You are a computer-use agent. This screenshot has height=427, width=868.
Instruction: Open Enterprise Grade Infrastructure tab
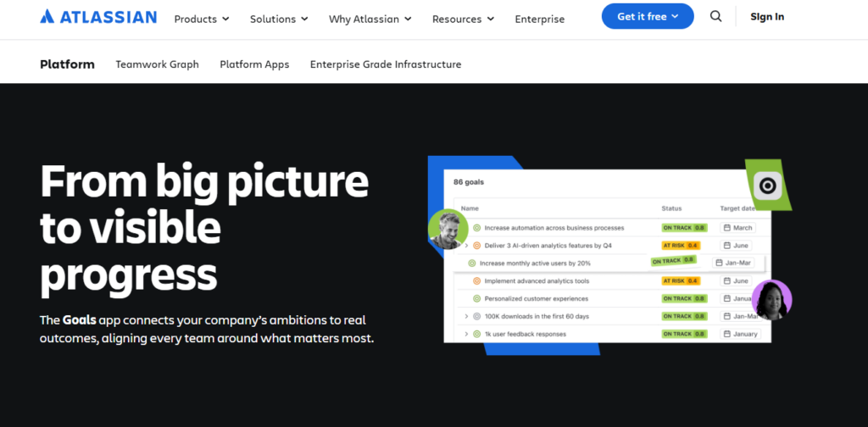[x=386, y=64]
